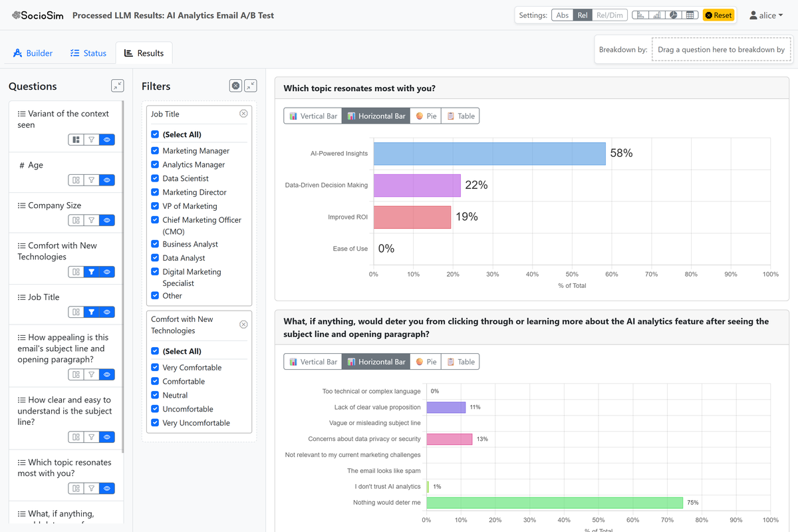This screenshot has height=532, width=798.
Task: Select Pie view for topic resonates chart
Action: click(x=426, y=116)
